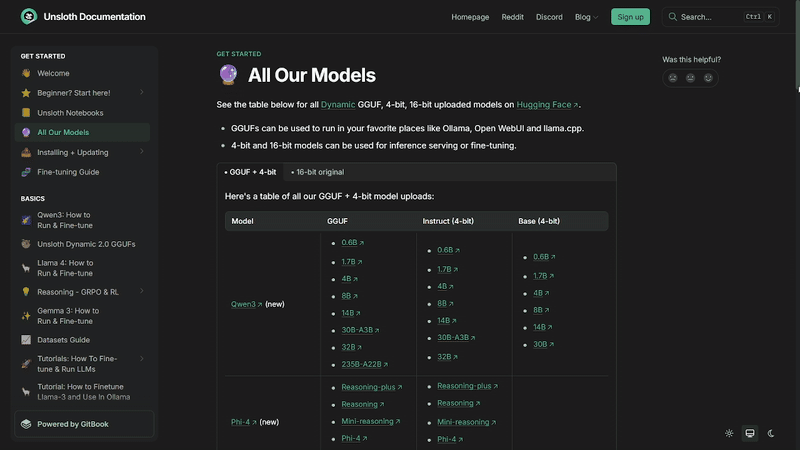Click the icon beside Qwen3: How to Run & Fine-tune
This screenshot has height=450, width=800.
(26, 220)
